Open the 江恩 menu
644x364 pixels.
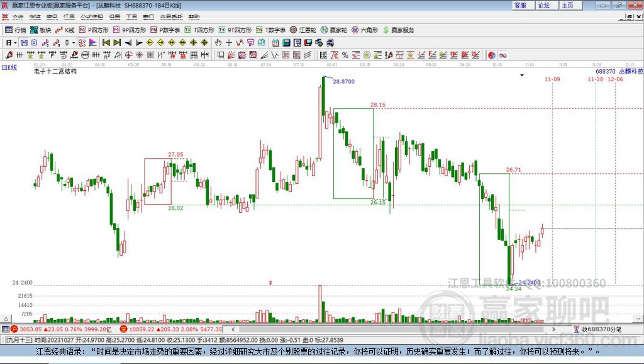point(69,17)
